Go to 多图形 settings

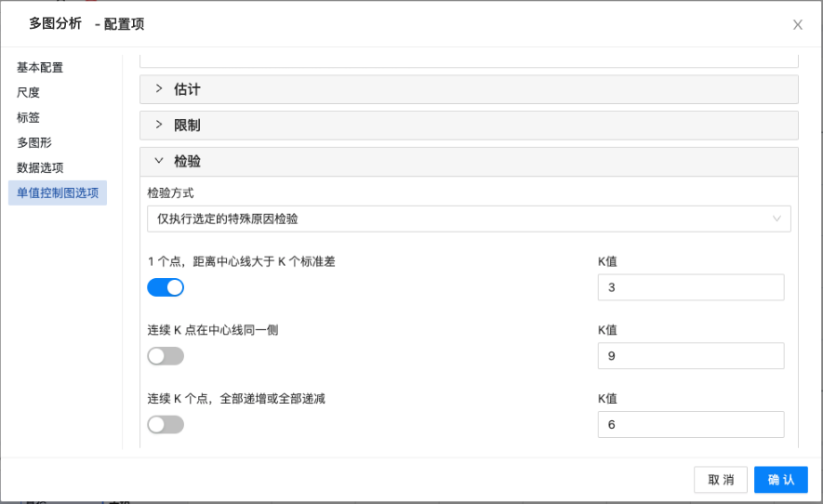(x=34, y=143)
